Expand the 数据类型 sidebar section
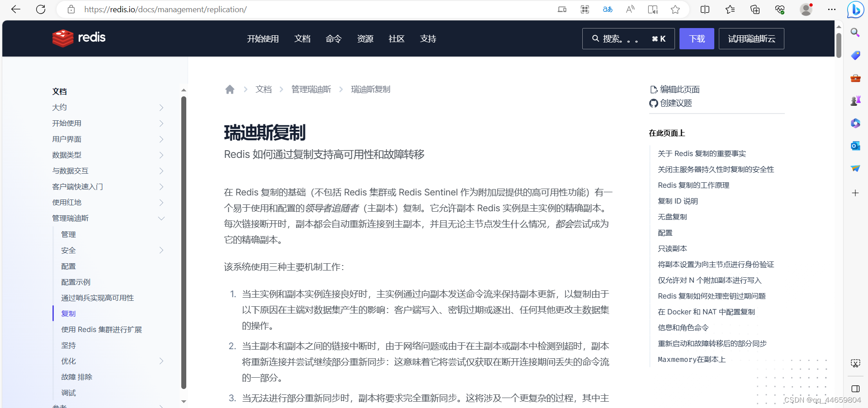Image resolution: width=868 pixels, height=408 pixels. (161, 155)
